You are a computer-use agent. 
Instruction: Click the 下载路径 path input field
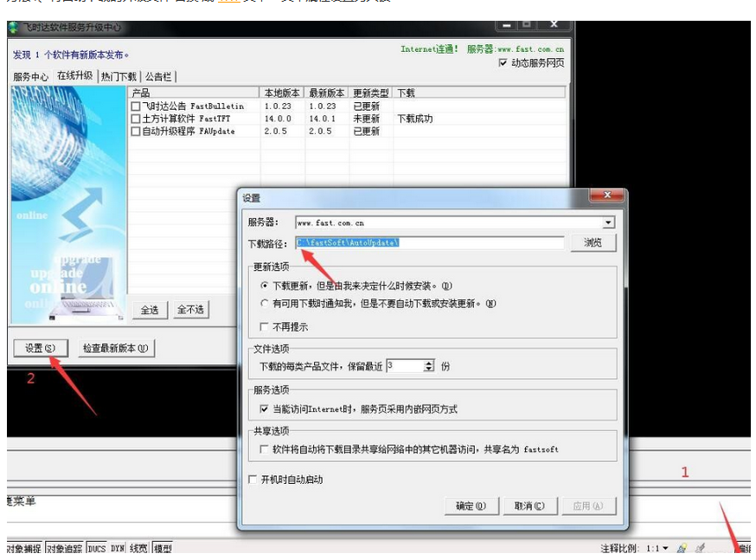click(x=430, y=242)
